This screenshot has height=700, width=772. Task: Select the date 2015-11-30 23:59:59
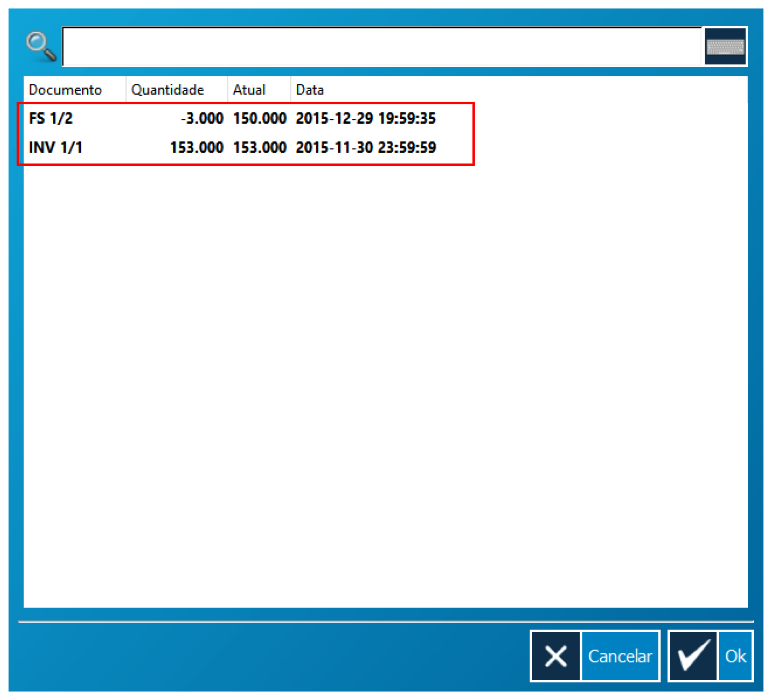tap(366, 147)
